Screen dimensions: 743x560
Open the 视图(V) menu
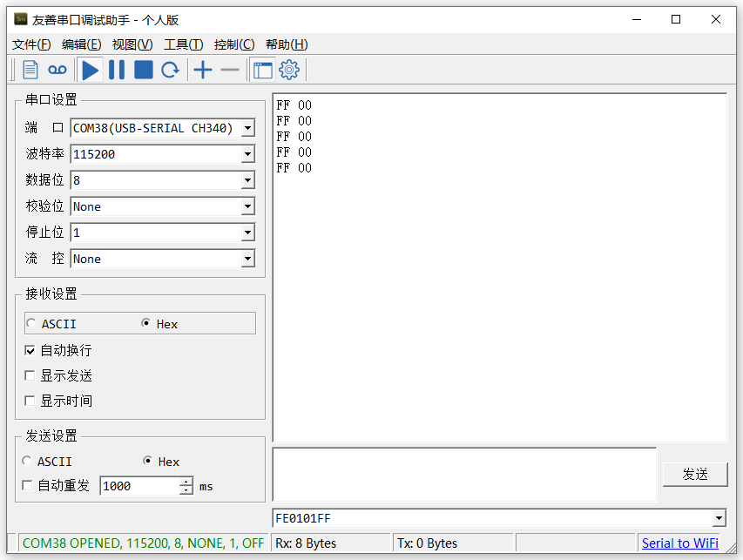[132, 44]
